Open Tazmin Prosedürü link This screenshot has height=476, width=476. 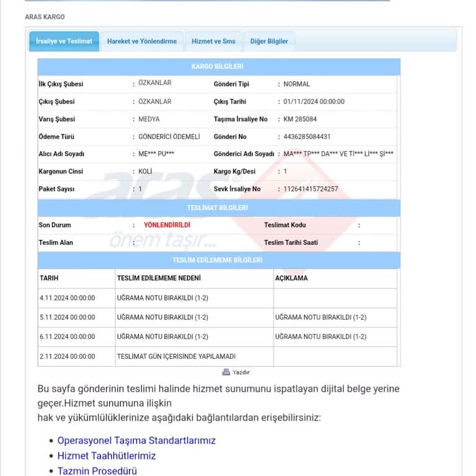tap(97, 471)
